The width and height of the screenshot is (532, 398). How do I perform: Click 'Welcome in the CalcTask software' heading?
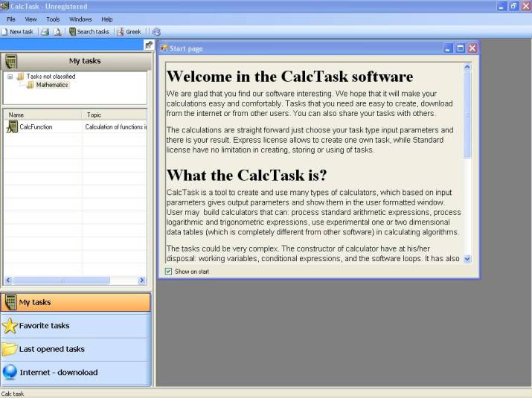[x=290, y=77]
